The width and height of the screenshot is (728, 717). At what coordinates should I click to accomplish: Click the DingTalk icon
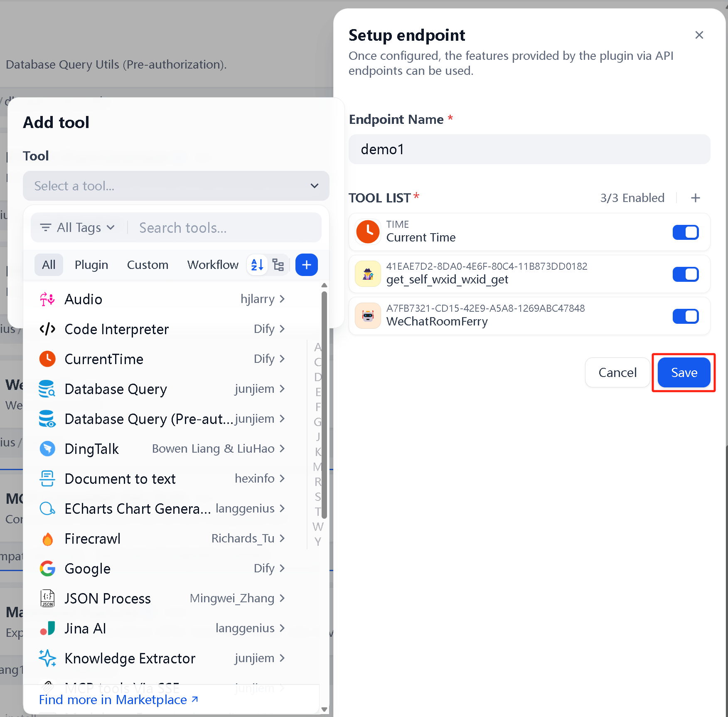47,449
